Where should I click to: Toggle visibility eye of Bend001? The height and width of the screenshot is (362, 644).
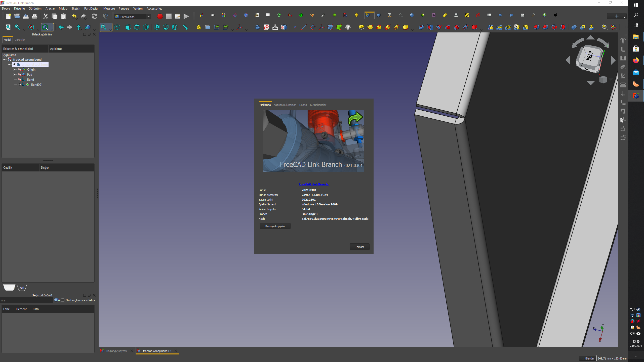[x=20, y=85]
